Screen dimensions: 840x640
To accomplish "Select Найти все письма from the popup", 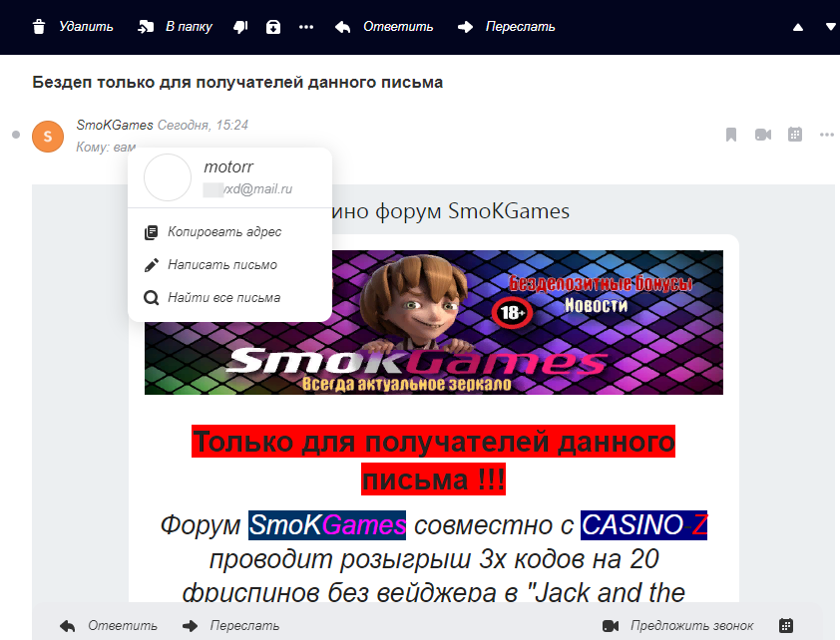I will 223,297.
